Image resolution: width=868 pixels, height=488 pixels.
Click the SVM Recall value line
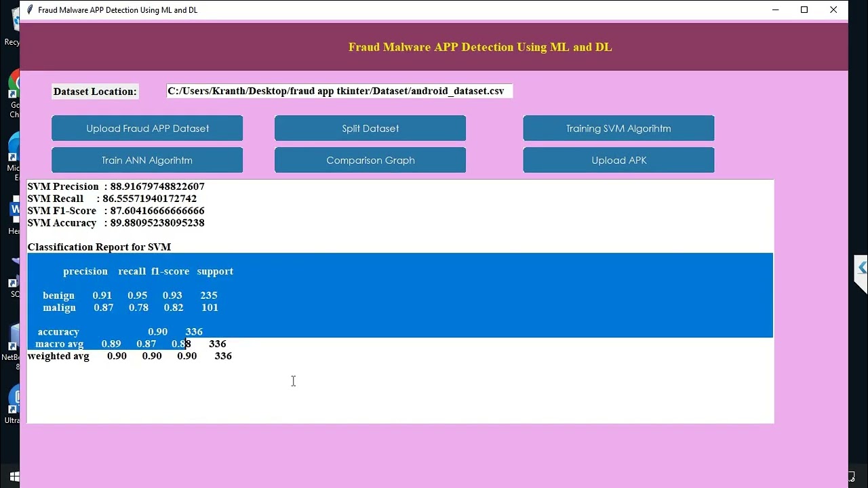click(112, 199)
